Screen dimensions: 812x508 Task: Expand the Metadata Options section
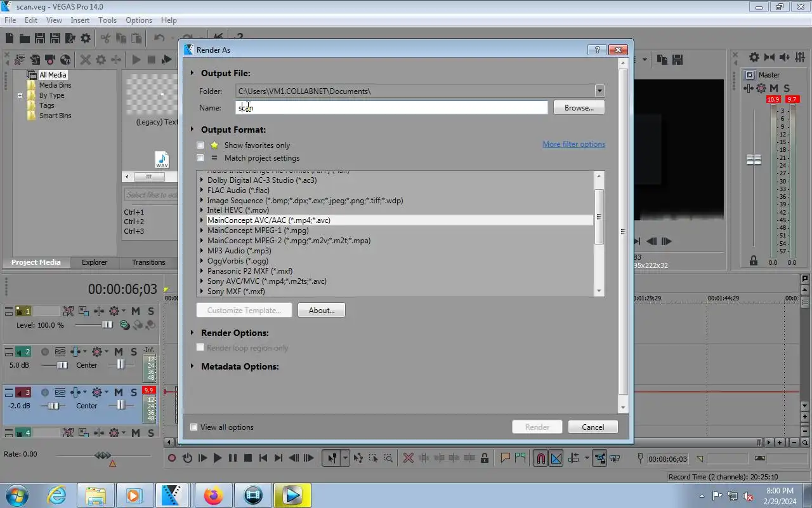tap(192, 366)
